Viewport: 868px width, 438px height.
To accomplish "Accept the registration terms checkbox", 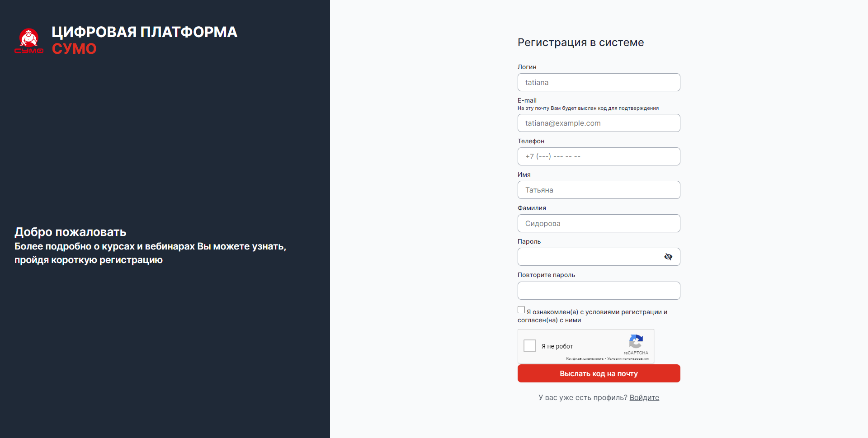I will pyautogui.click(x=521, y=310).
